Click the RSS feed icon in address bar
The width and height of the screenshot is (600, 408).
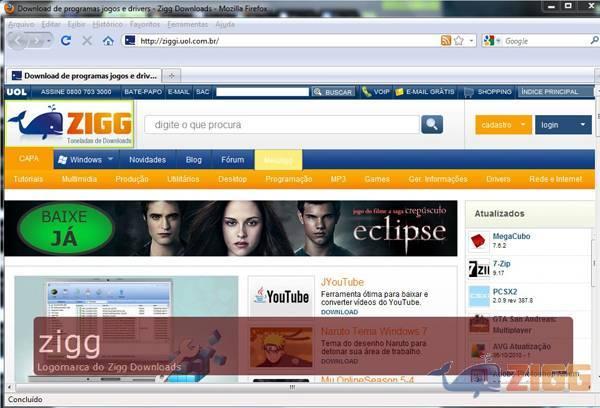[446, 41]
